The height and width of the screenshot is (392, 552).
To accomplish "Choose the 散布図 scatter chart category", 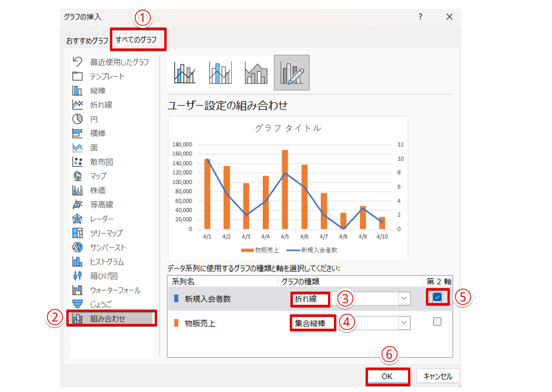I will tap(101, 162).
